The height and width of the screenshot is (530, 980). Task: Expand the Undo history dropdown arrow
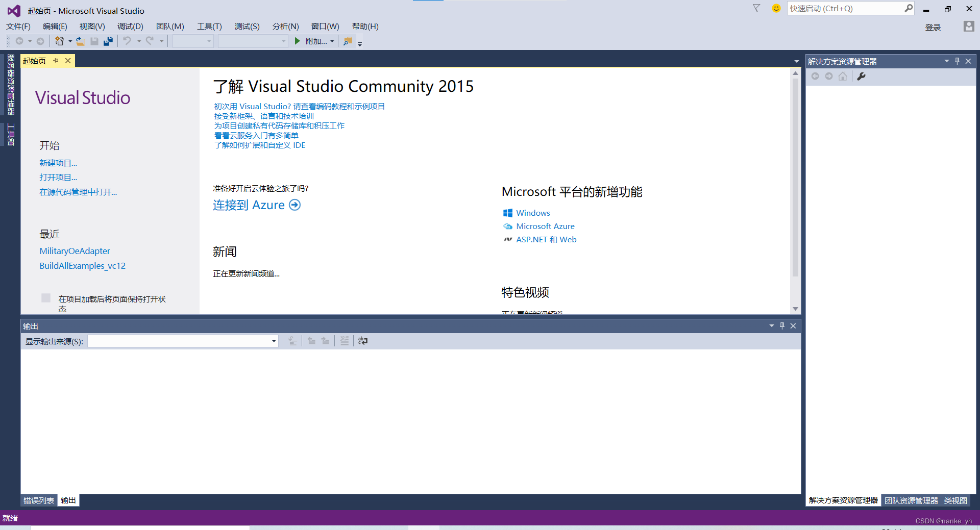(x=139, y=41)
